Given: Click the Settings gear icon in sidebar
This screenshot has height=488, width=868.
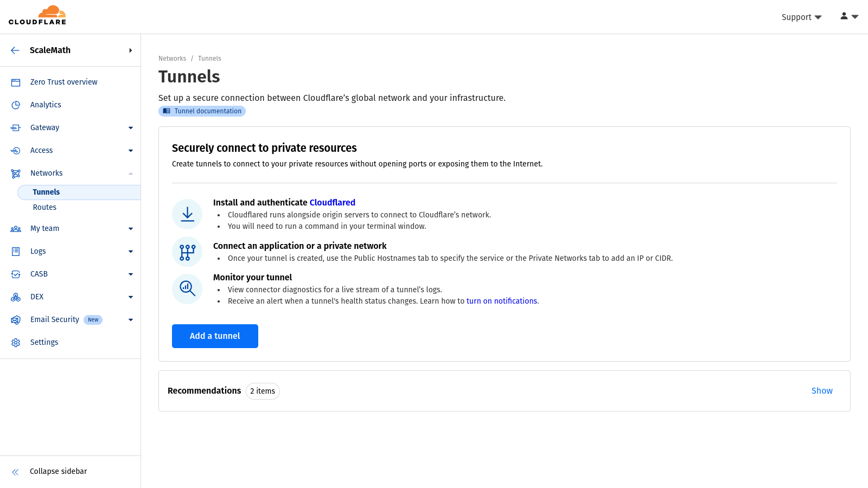Looking at the screenshot, I should 16,343.
